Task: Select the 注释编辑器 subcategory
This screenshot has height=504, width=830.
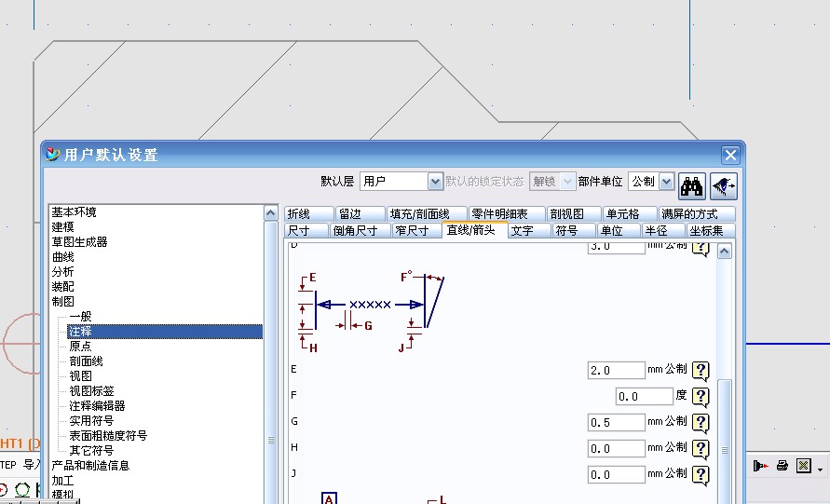Action: pos(98,405)
